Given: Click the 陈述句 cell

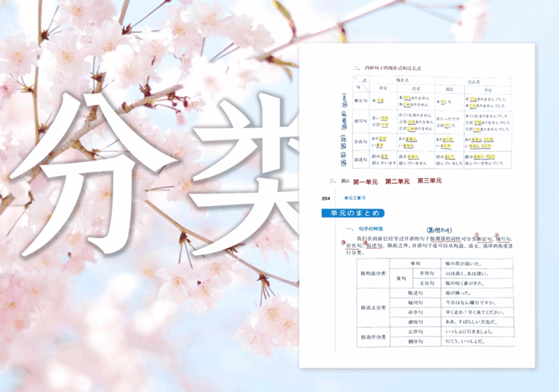Looking at the screenshot, I should tap(415, 293).
